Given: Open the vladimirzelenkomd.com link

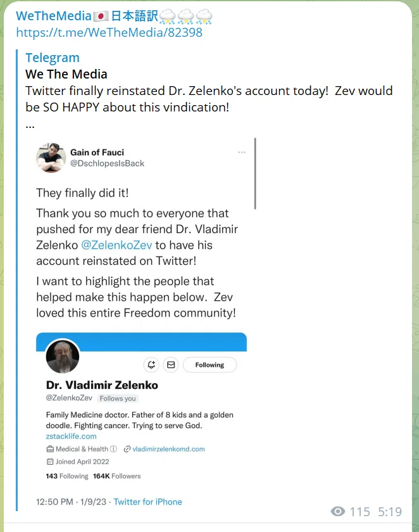Looking at the screenshot, I should pyautogui.click(x=168, y=449).
